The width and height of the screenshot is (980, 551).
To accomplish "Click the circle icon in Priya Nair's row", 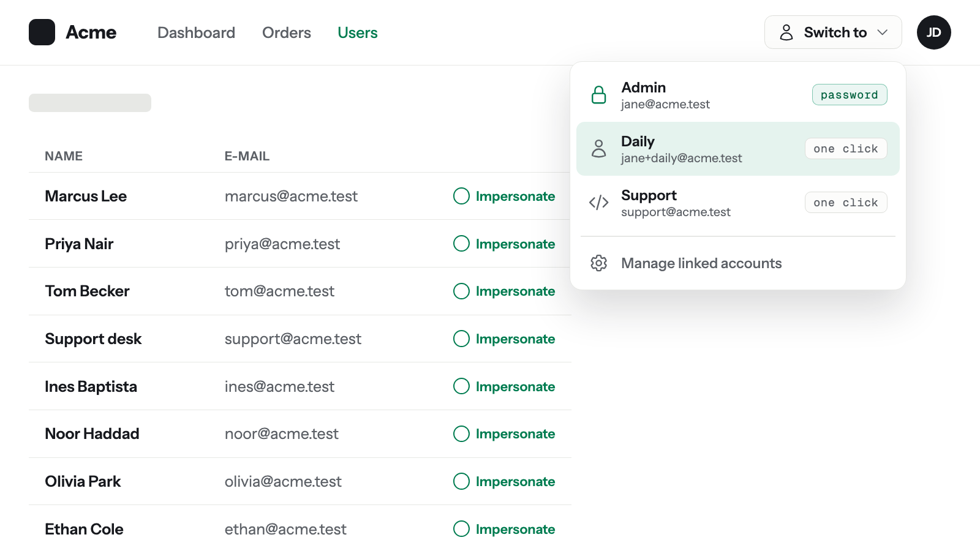I will click(461, 244).
